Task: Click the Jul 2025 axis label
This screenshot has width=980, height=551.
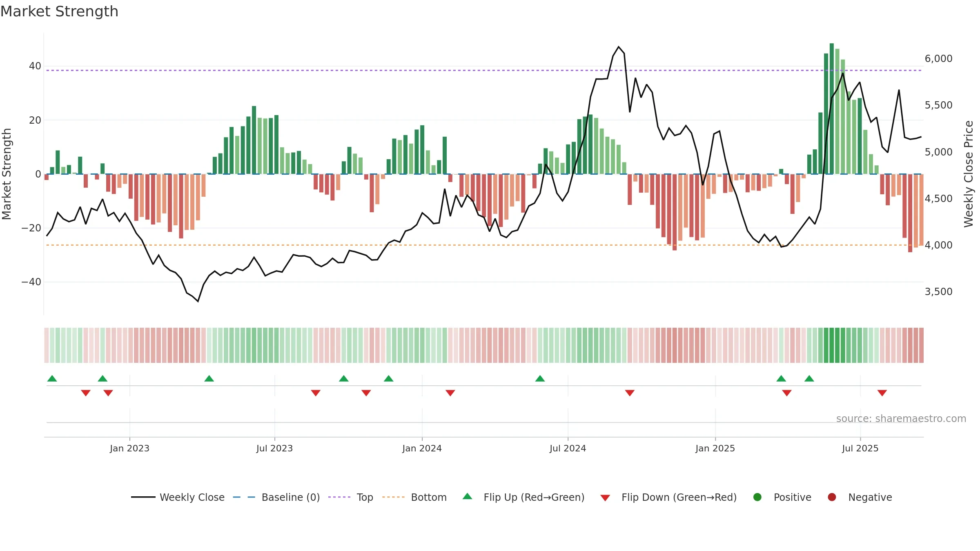Action: 860,448
